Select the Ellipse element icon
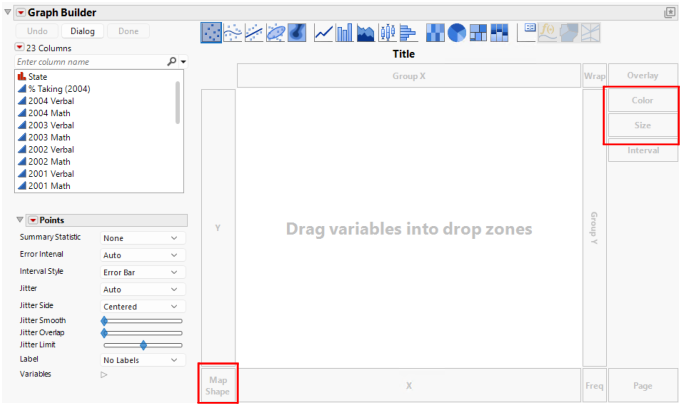This screenshot has height=405, width=681. [x=275, y=33]
